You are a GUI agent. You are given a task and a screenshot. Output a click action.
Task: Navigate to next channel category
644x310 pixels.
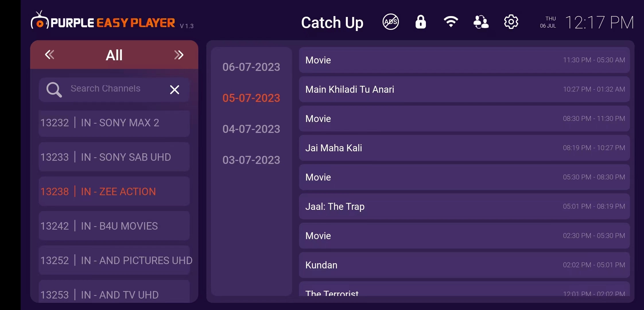tap(179, 55)
